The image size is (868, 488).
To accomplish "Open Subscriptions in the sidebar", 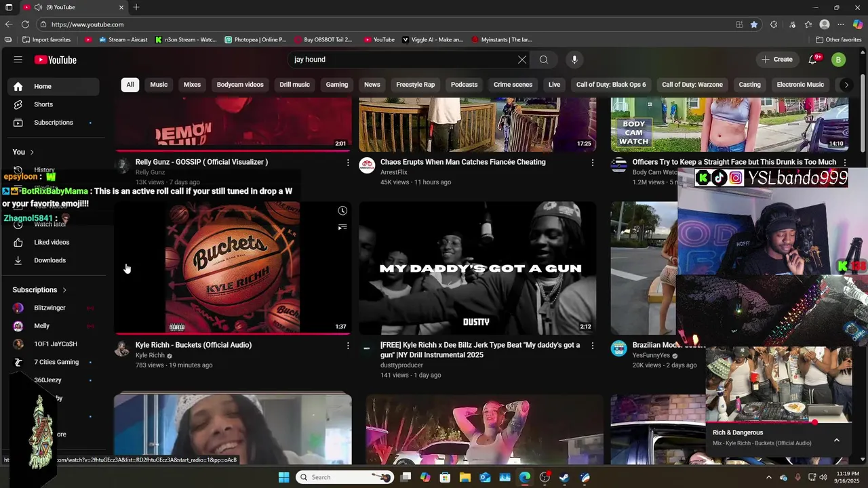I will pos(53,123).
